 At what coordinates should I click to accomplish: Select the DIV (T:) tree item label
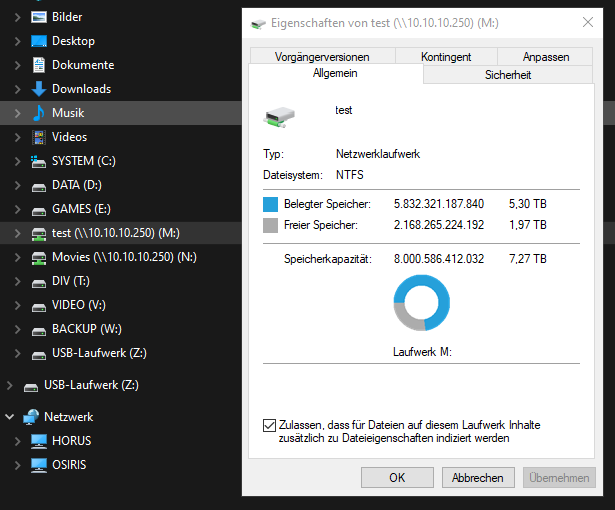click(71, 281)
